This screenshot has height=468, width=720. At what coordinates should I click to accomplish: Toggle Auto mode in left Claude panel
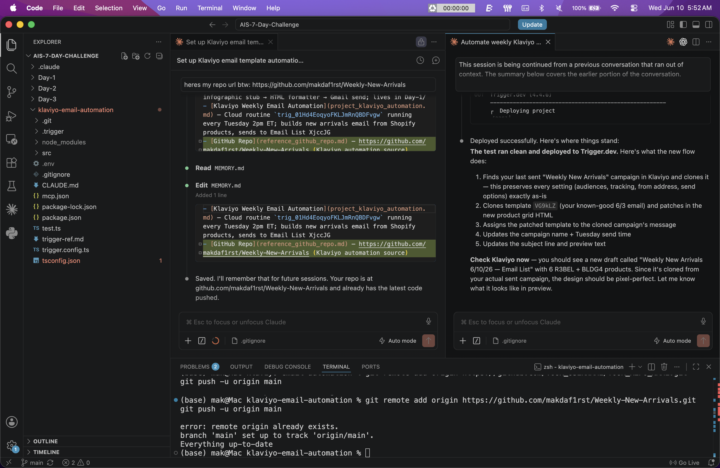[x=398, y=341]
